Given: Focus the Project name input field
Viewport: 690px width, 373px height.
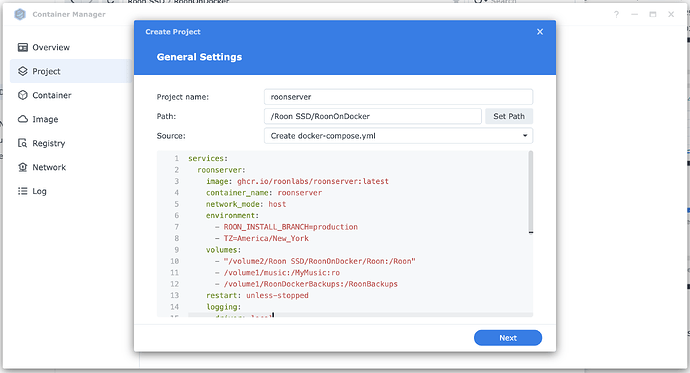Looking at the screenshot, I should pos(398,97).
